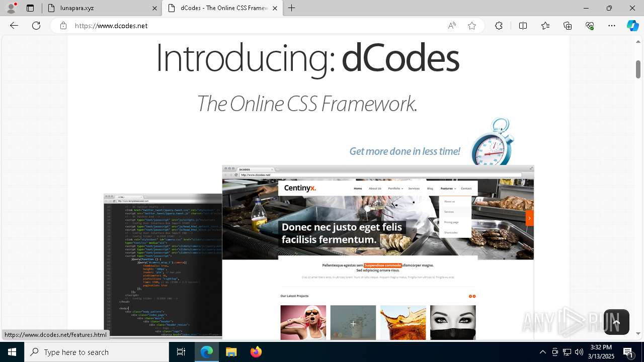Click the scrollbar down arrow
644x362 pixels.
[638, 333]
